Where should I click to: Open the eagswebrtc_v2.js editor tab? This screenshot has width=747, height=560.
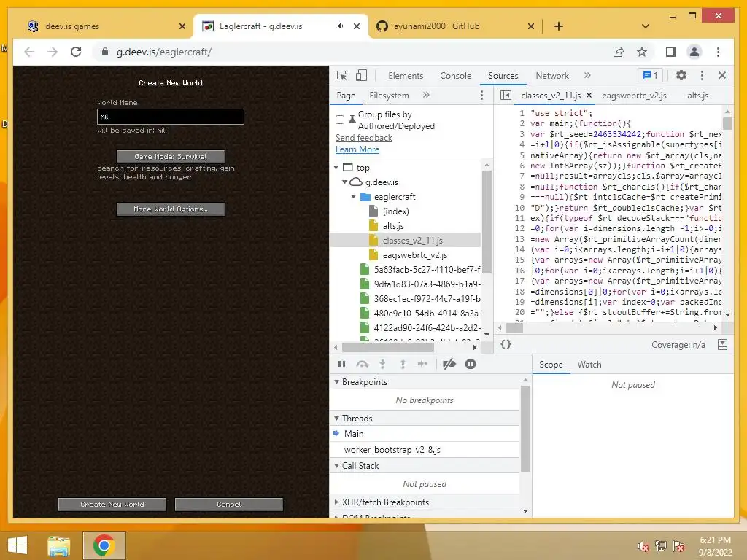pyautogui.click(x=634, y=96)
